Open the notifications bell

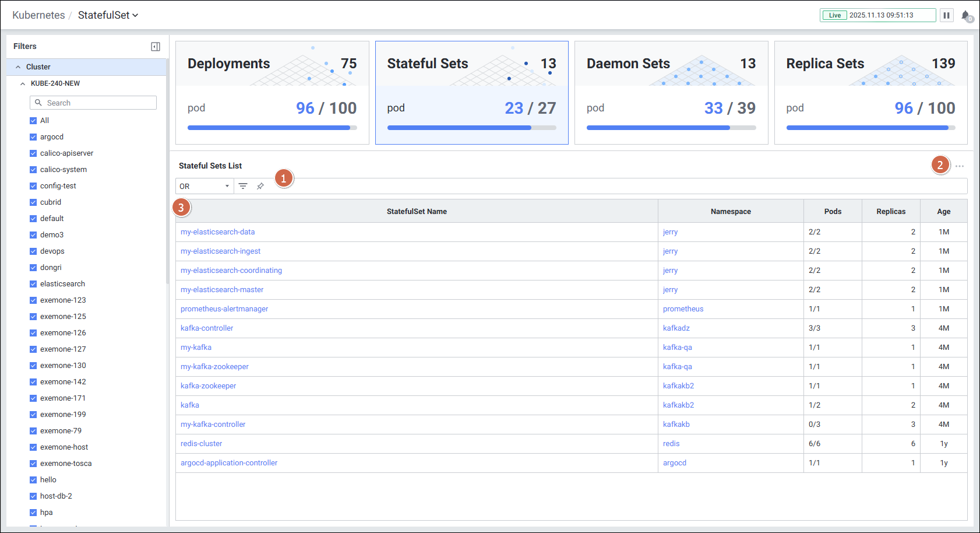point(965,16)
